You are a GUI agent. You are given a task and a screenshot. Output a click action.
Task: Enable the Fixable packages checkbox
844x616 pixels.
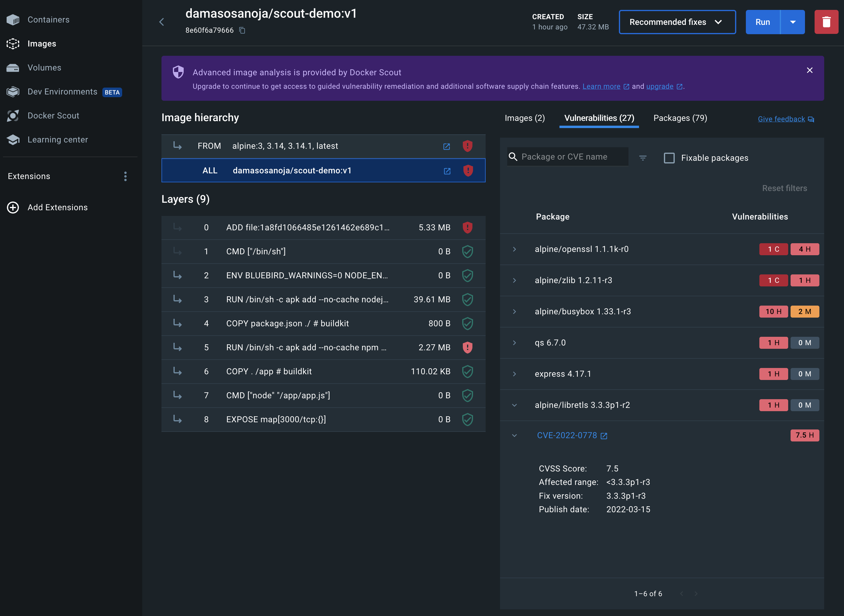click(669, 158)
